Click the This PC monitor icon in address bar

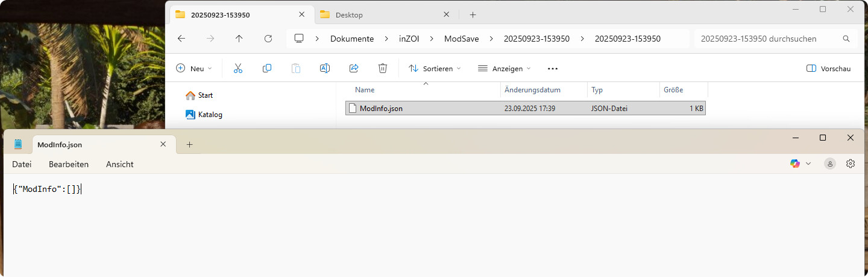coord(299,39)
